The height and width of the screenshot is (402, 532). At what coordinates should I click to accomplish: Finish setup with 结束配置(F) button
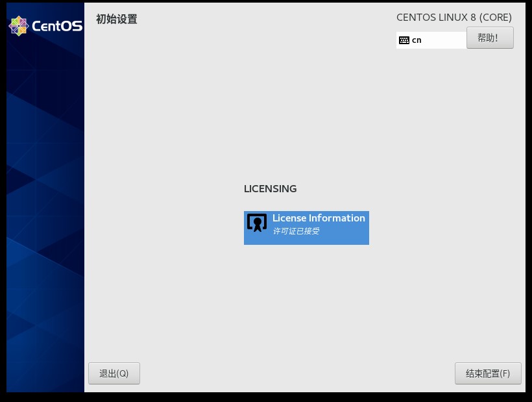tap(488, 373)
